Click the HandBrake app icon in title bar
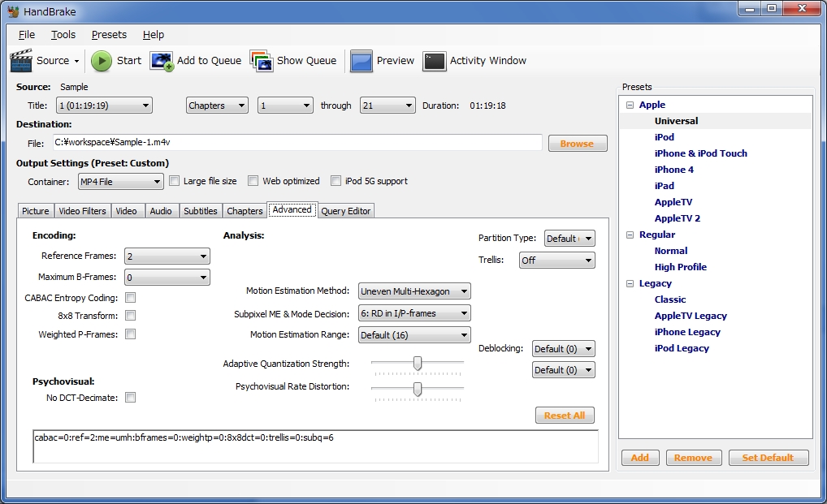 (13, 11)
